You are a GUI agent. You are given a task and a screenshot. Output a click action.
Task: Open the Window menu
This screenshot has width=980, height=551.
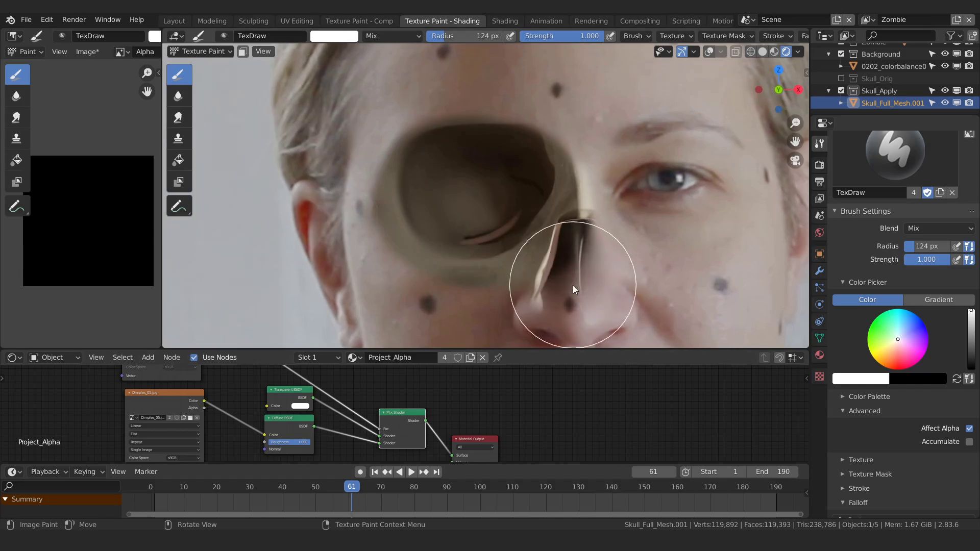[x=108, y=19]
